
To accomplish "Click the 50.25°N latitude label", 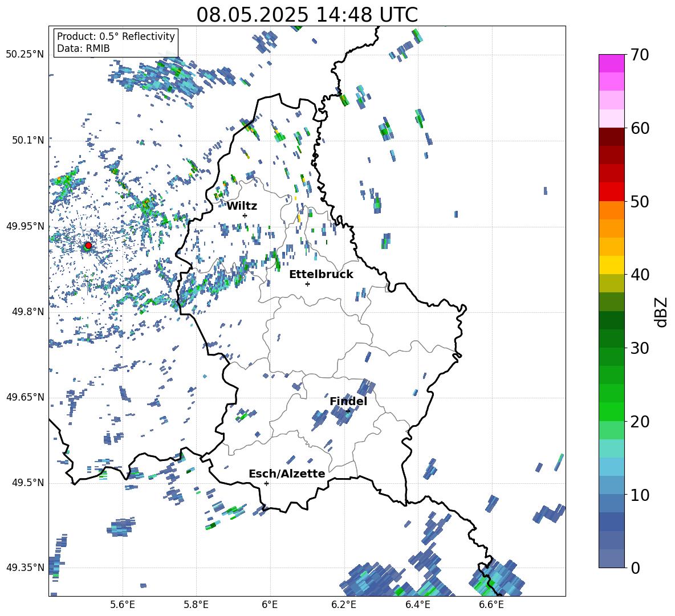I will [x=25, y=55].
